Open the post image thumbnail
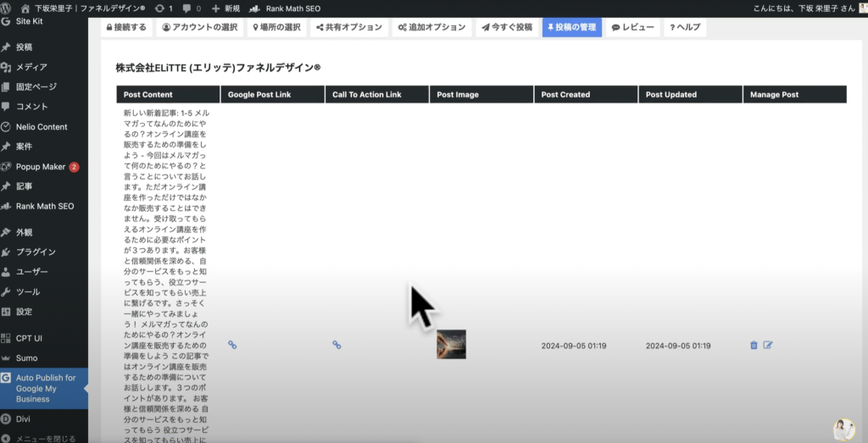 tap(451, 344)
